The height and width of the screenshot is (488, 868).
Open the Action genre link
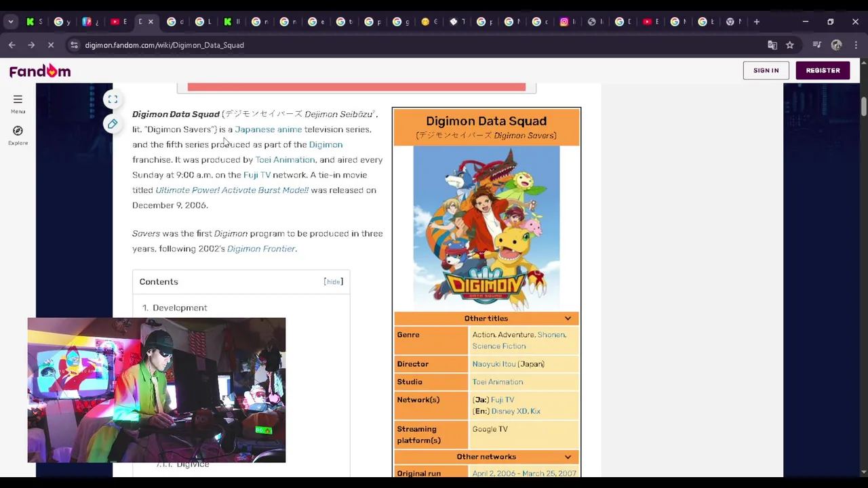pos(483,335)
